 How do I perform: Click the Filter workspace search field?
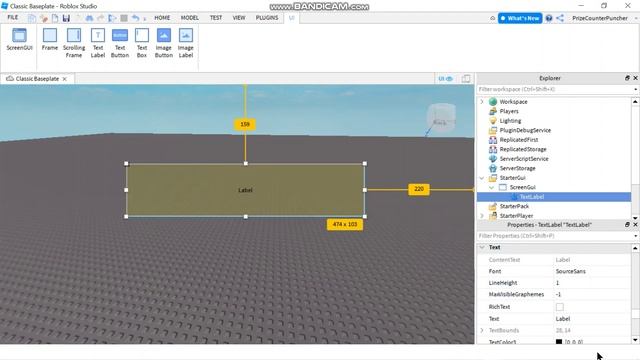(x=554, y=89)
